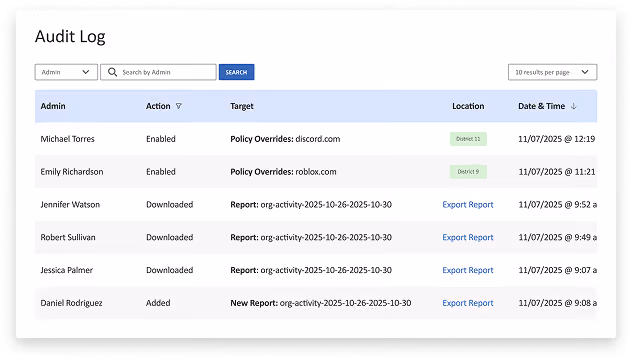Select the Michael Torres admin name
This screenshot has width=632, height=360.
(x=67, y=139)
